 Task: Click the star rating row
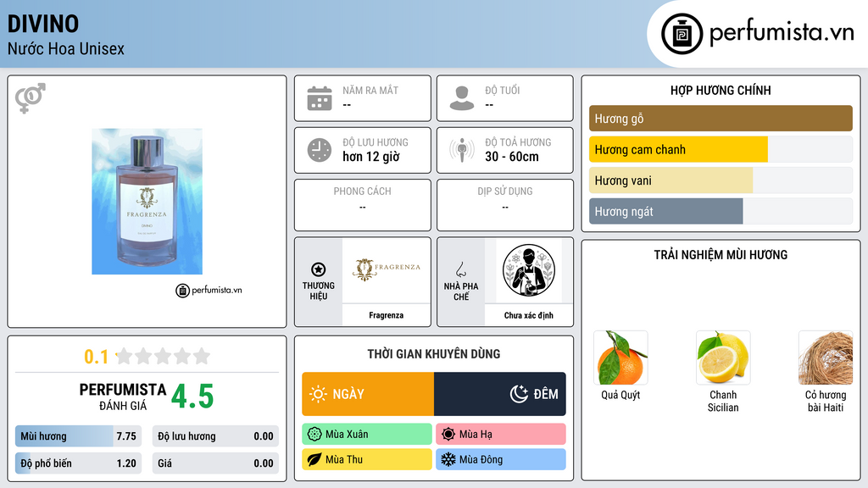pos(163,356)
